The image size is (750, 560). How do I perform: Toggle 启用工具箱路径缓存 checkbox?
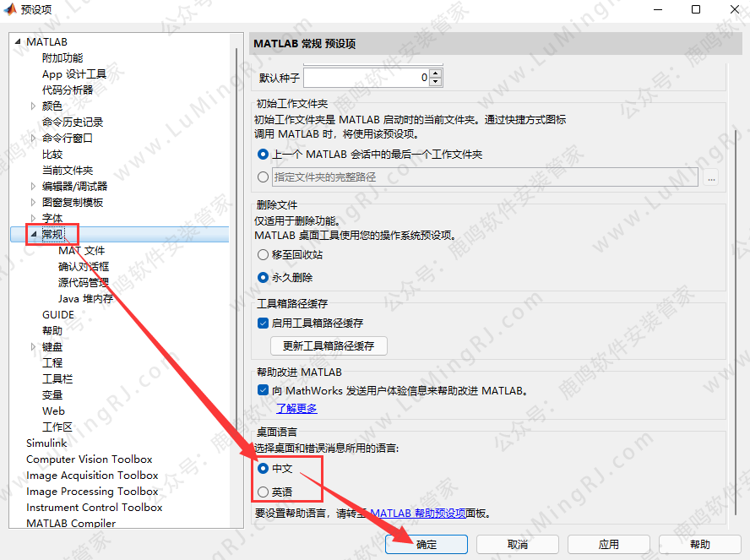point(263,323)
